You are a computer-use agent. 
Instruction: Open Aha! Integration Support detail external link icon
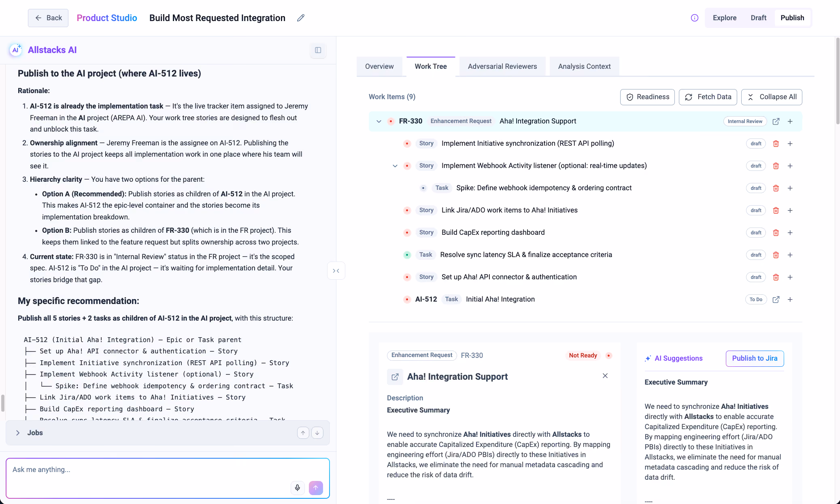395,377
